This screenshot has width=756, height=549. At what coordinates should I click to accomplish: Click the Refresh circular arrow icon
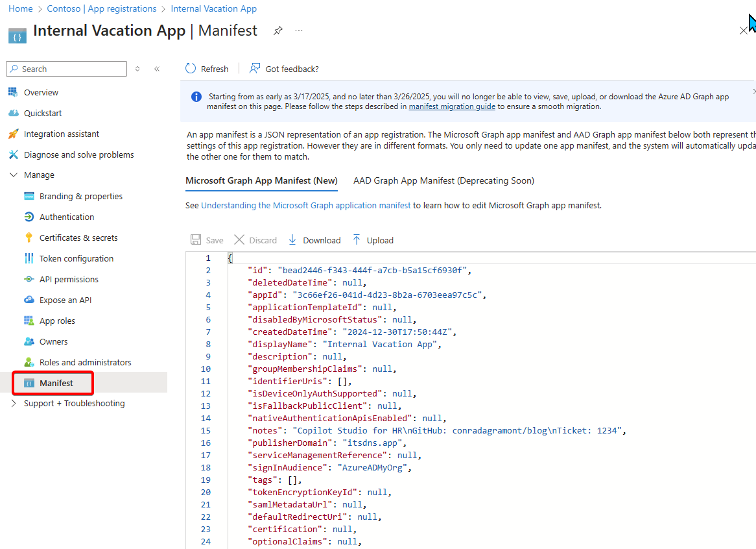tap(191, 69)
